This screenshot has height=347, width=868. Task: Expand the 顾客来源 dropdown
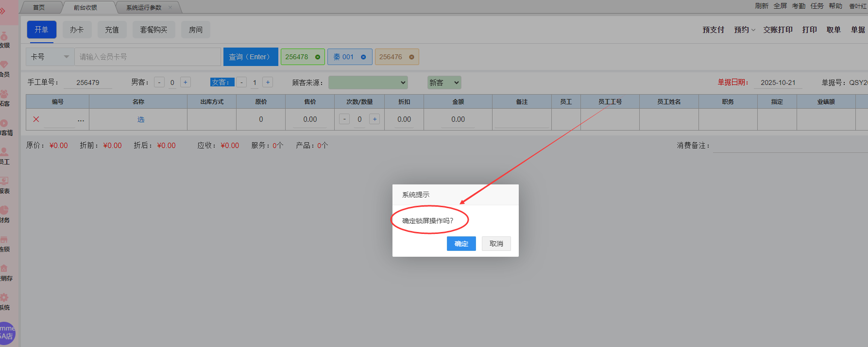368,83
